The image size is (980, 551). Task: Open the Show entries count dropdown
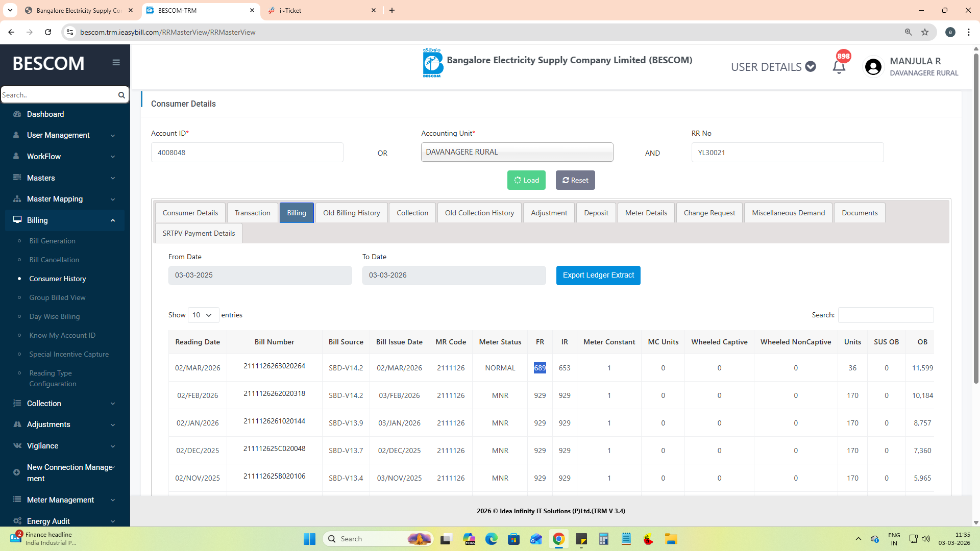coord(203,315)
